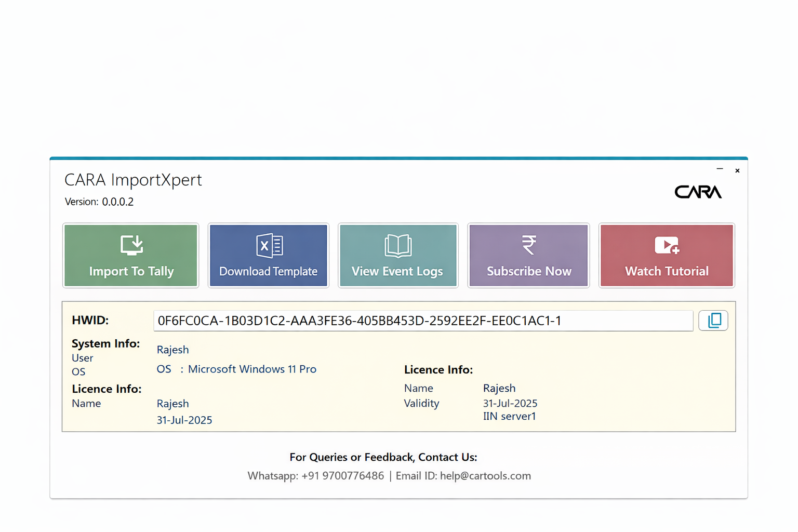The image size is (798, 532).
Task: Click the import arrow icon on Import To Tally
Action: coord(131,245)
